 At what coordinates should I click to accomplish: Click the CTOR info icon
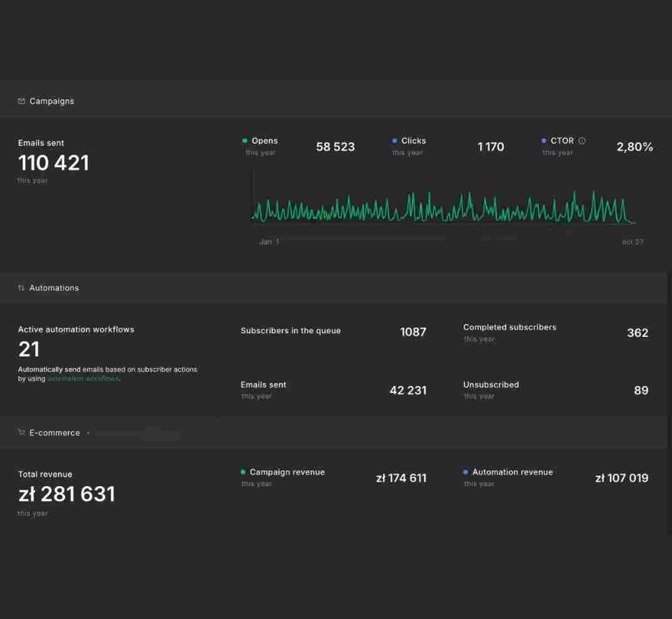(582, 140)
